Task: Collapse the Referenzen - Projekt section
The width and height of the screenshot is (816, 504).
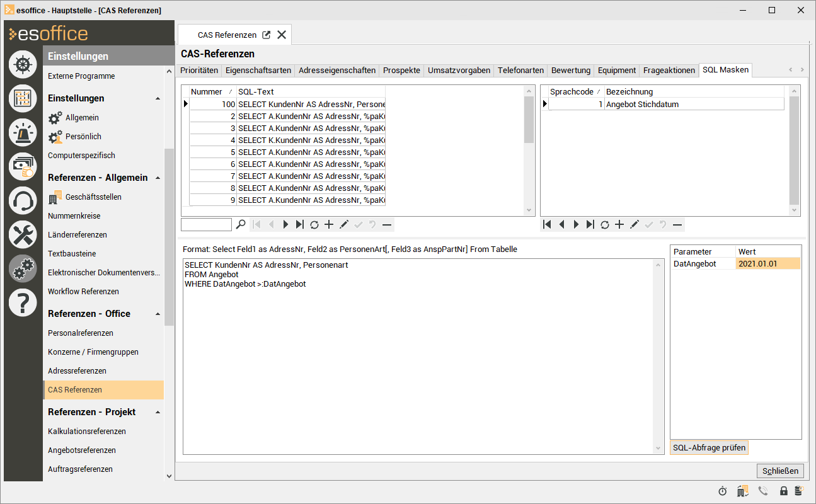Action: tap(158, 412)
